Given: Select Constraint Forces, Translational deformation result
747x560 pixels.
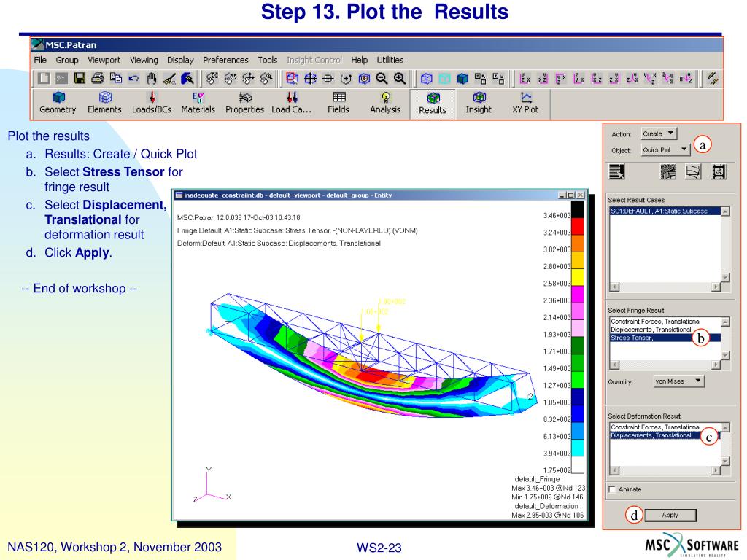Looking at the screenshot, I should (x=665, y=427).
